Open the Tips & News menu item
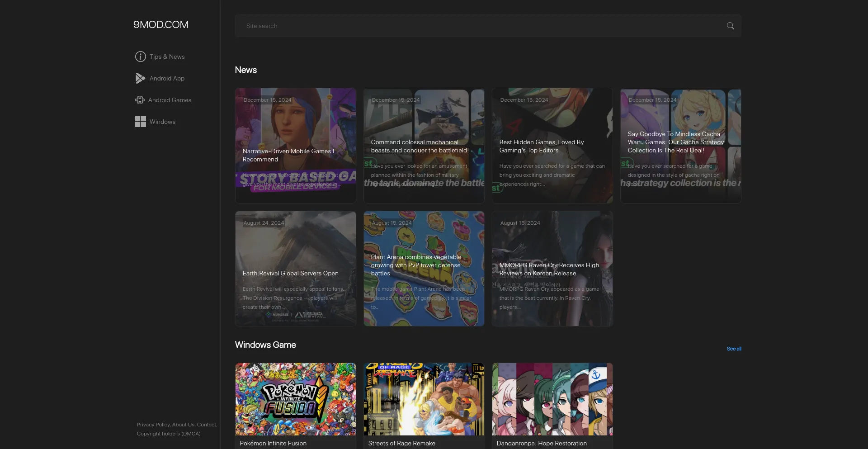Viewport: 868px width, 449px height. (167, 57)
